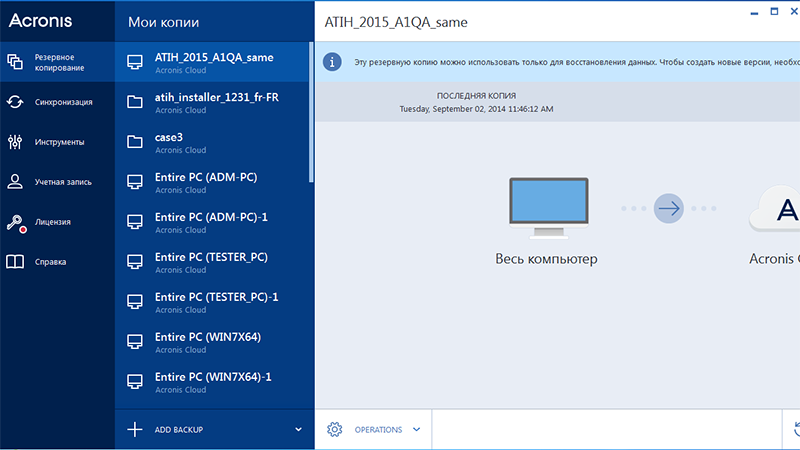
Task: Select the ATIH_2015_A1QA_same backup entry
Action: [212, 62]
